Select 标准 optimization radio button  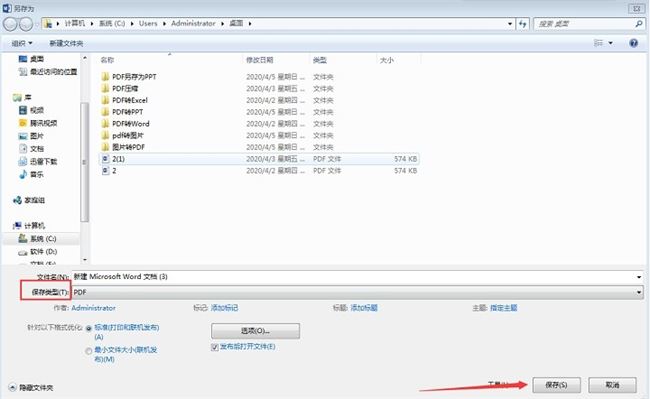(x=88, y=328)
